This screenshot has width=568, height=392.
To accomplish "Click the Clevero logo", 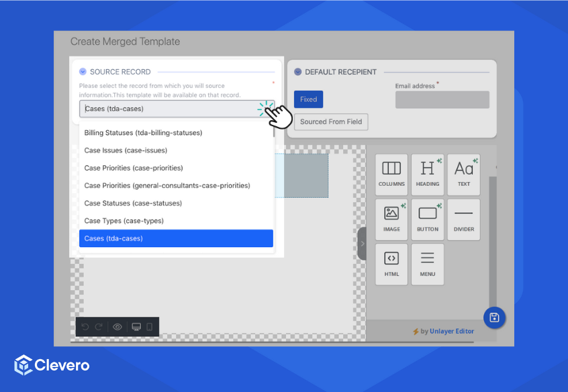I will coord(52,365).
